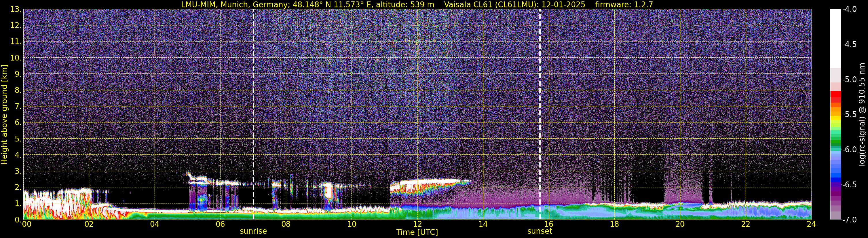Click the y-axis tick label 2
This screenshot has height=238, width=868.
pyautogui.click(x=18, y=188)
